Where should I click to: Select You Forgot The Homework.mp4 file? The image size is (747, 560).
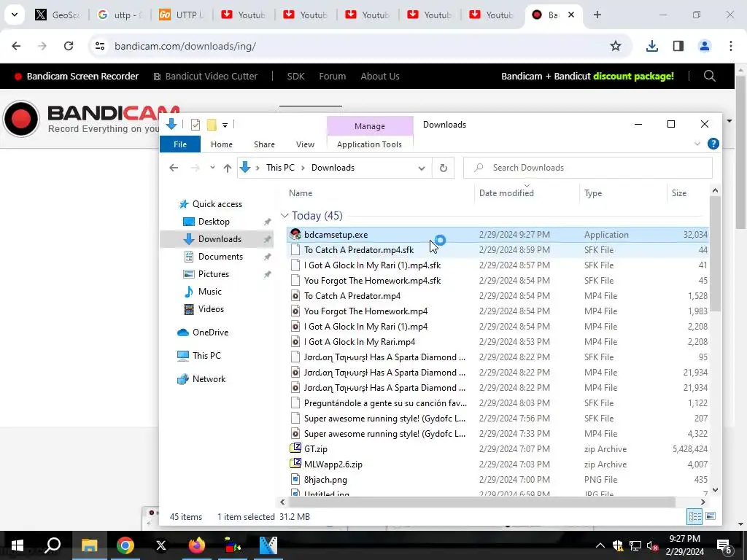click(x=365, y=311)
